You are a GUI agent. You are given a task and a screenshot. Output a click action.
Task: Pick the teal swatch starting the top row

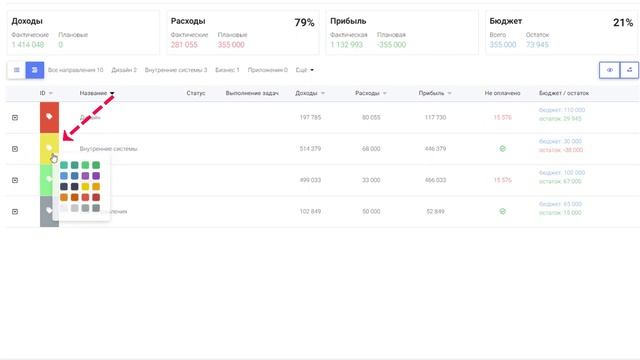(64, 165)
